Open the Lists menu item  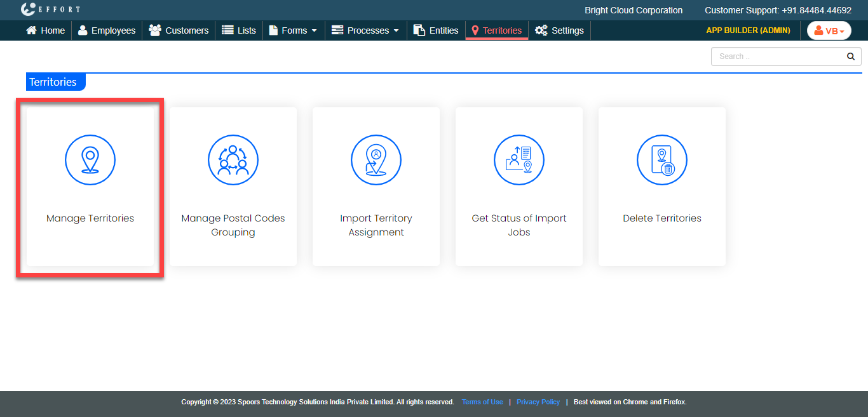pos(239,30)
